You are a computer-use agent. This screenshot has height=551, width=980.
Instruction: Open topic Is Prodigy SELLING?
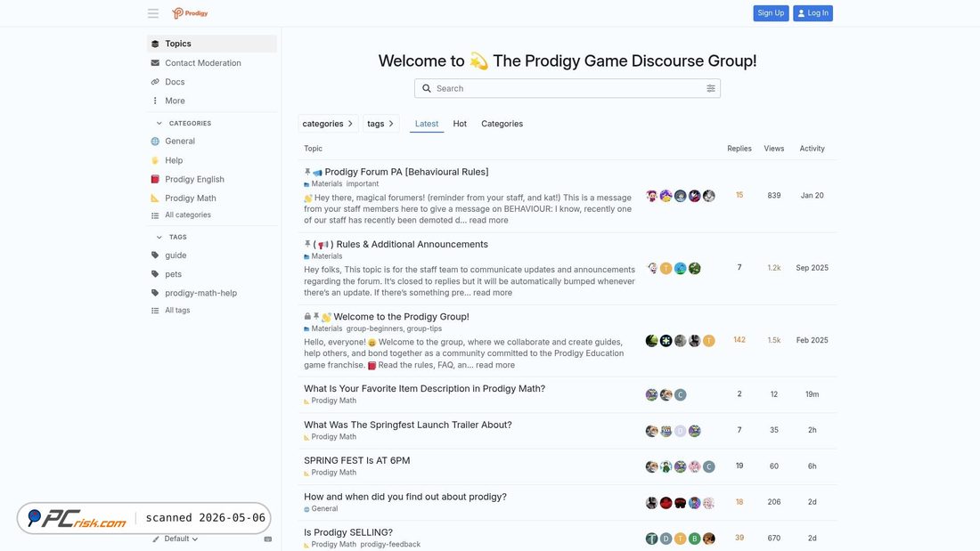(348, 532)
